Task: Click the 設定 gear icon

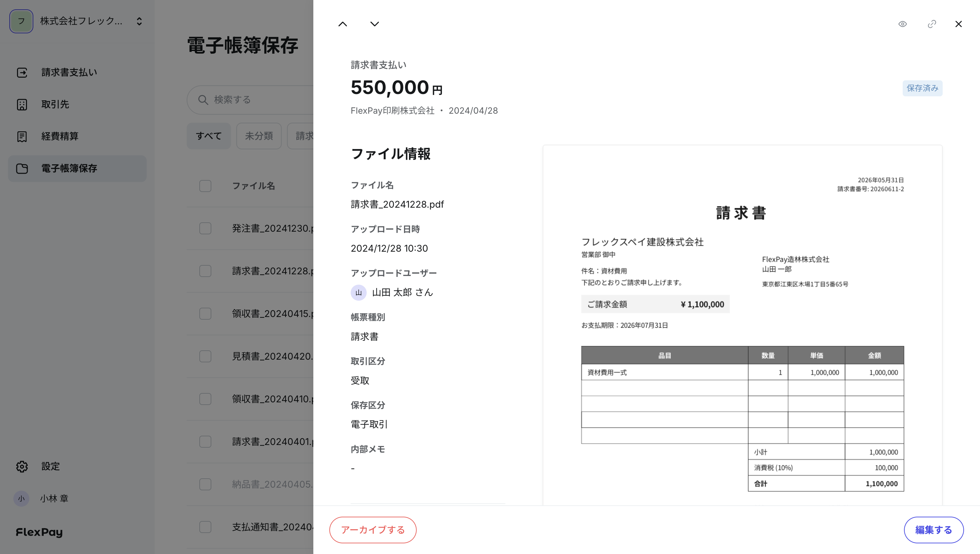Action: click(22, 466)
